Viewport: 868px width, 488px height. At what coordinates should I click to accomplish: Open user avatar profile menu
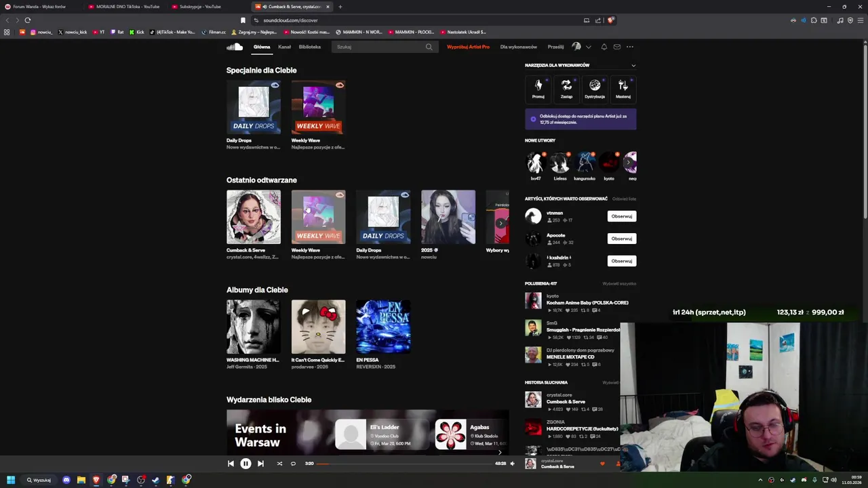576,47
